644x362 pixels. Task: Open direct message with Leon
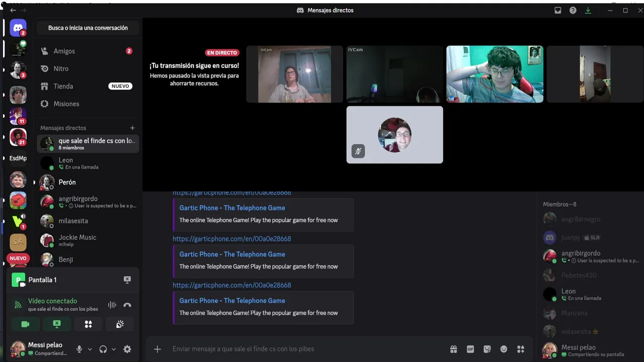[x=88, y=163]
